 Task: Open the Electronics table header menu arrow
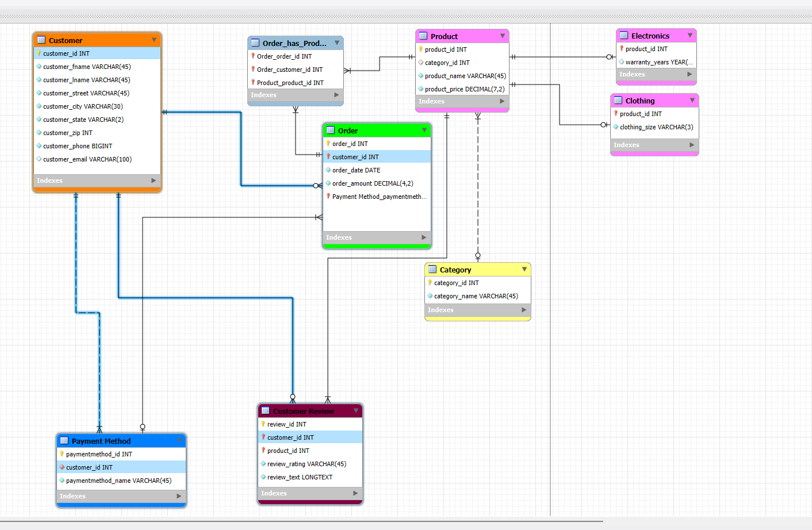(691, 35)
